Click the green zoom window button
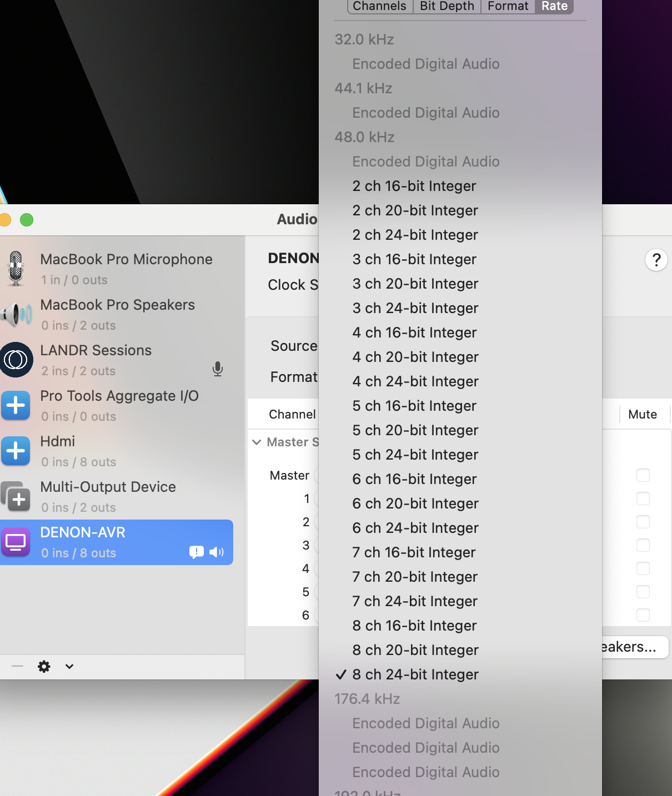 click(27, 220)
